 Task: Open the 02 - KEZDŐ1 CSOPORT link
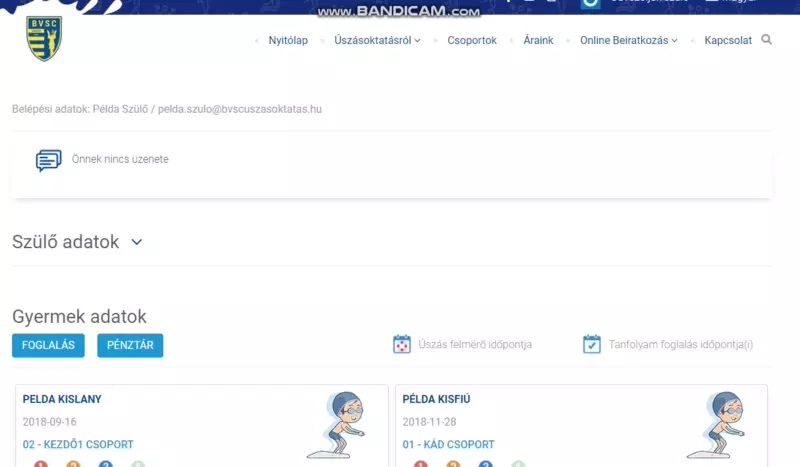(78, 444)
